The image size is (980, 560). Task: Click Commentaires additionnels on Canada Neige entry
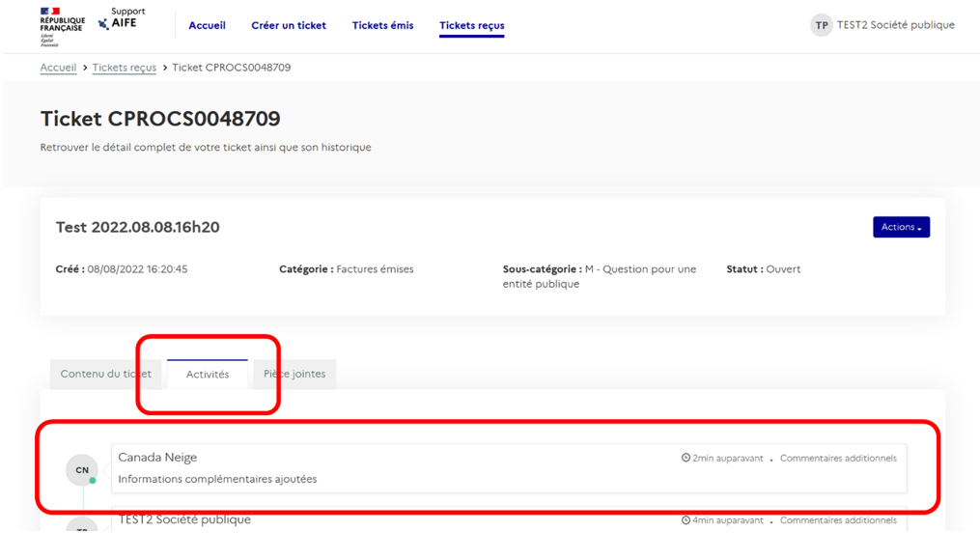pos(838,459)
